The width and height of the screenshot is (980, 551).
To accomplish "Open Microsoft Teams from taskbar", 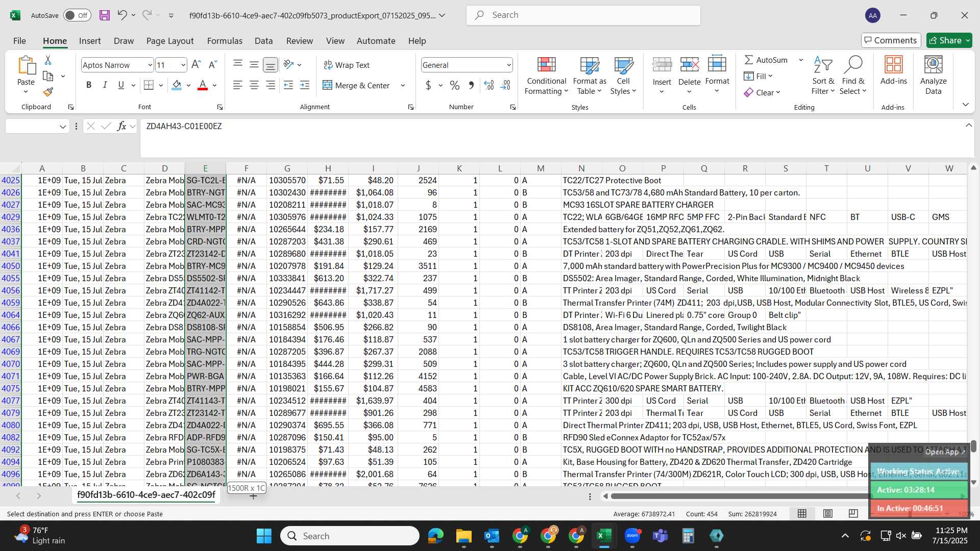I will click(x=660, y=536).
